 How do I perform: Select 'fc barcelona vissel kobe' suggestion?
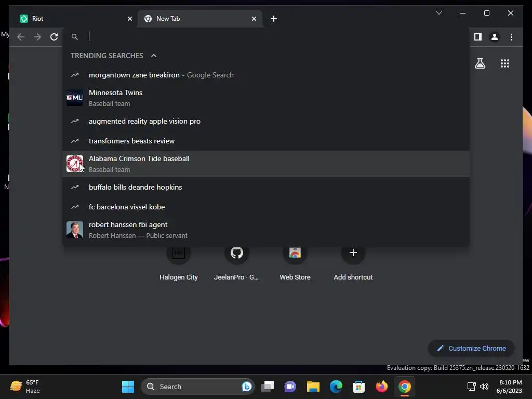tap(266, 207)
